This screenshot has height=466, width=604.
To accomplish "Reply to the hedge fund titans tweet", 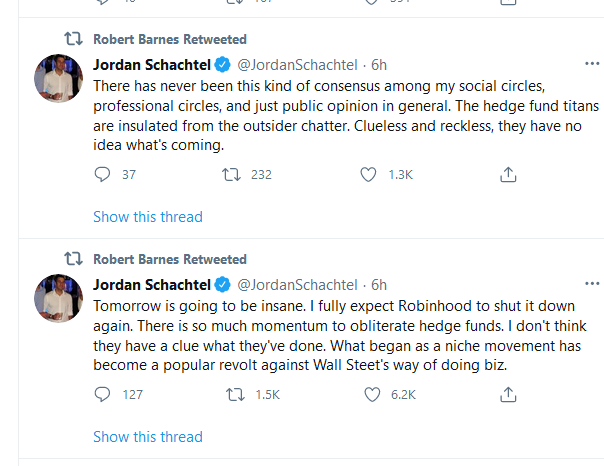I will tap(101, 175).
